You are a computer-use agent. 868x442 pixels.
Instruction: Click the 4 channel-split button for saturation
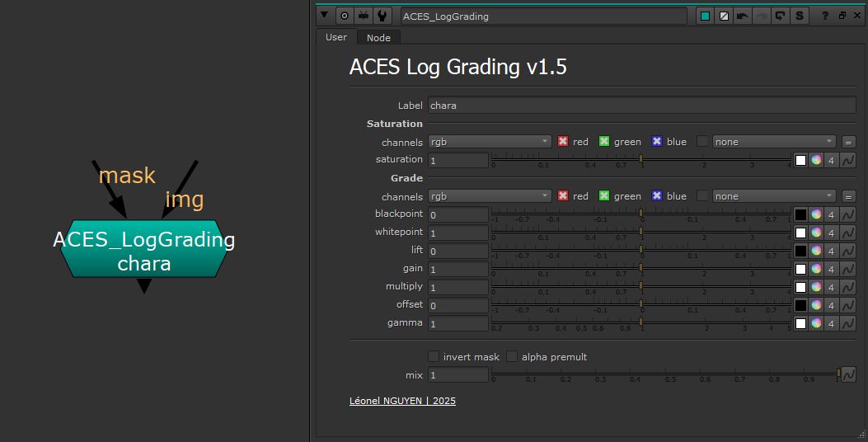(832, 160)
